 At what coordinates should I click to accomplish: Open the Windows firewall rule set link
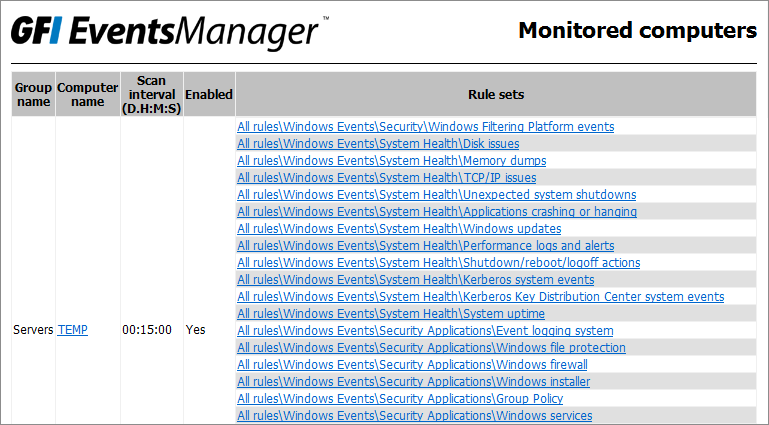(412, 365)
